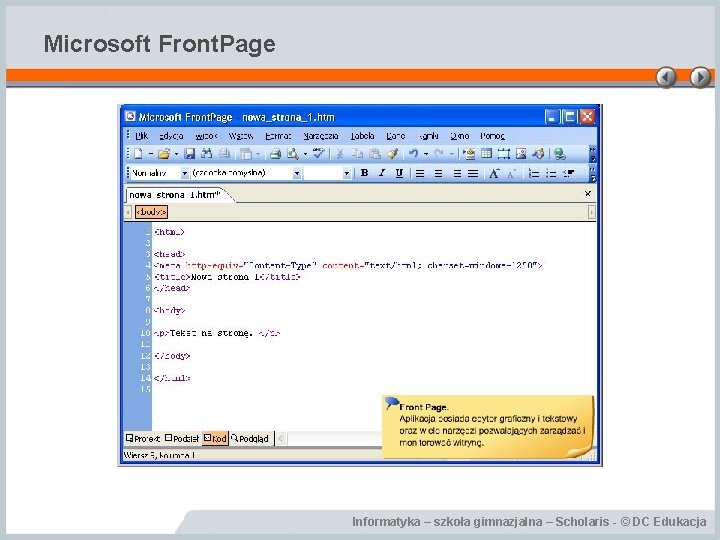
Task: Toggle Italic formatting
Action: (382, 173)
